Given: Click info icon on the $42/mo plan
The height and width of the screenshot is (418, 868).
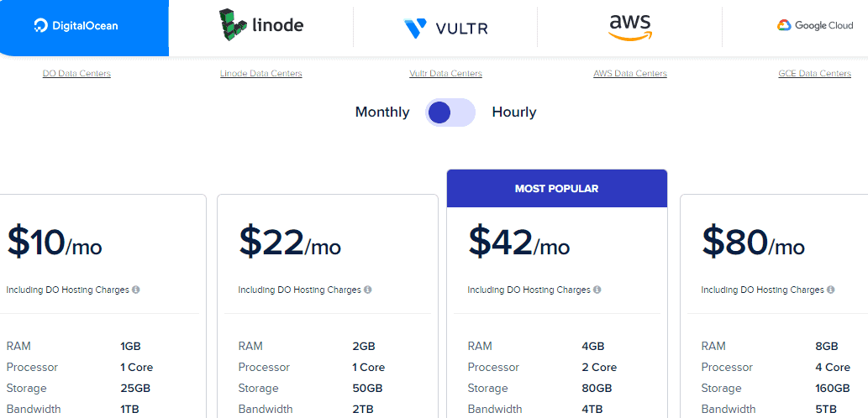Looking at the screenshot, I should [597, 290].
